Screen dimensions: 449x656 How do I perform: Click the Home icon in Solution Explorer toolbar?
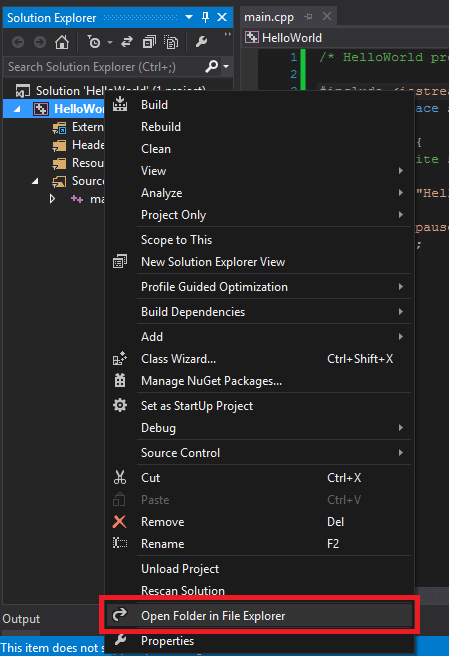coord(62,42)
